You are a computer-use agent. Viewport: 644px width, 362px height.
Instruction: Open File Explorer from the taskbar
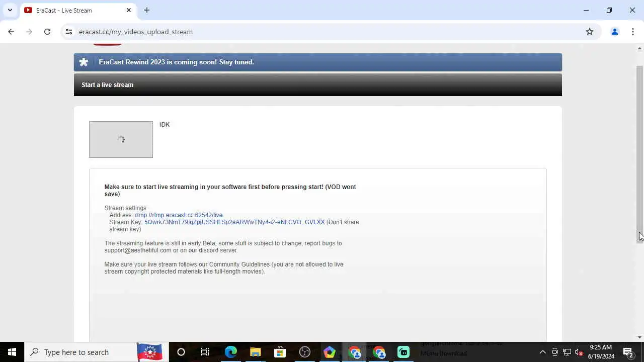pos(255,352)
